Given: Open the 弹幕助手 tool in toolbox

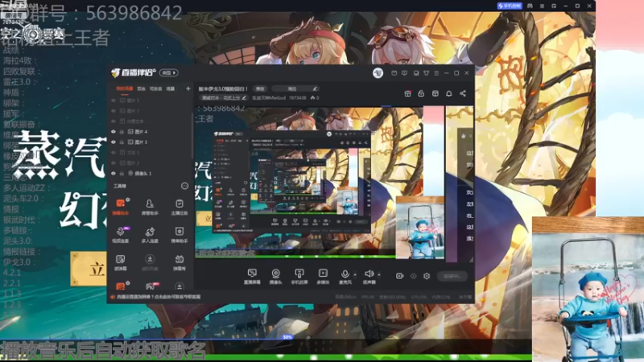Looking at the screenshot, I should [120, 207].
